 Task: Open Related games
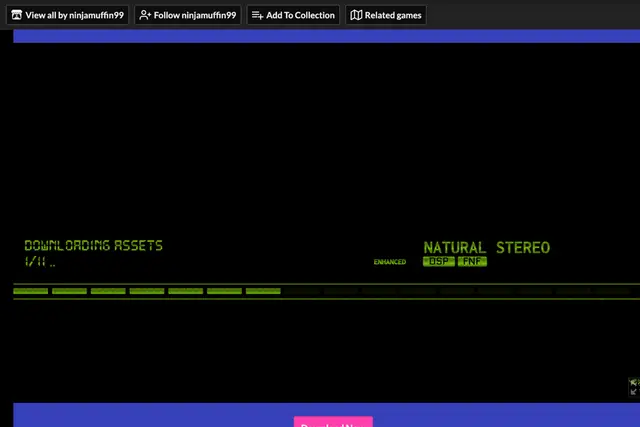[386, 15]
